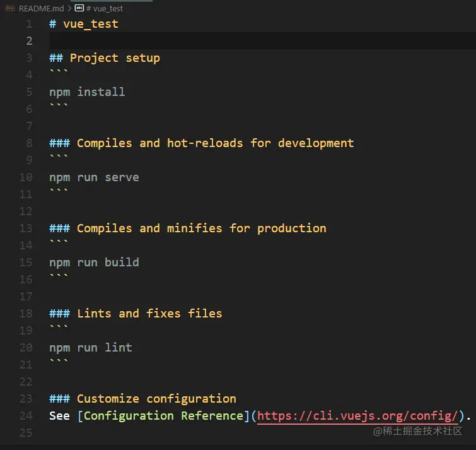Screen dimensions: 476x450
Task: Click line number 5 in gutter
Action: point(29,92)
